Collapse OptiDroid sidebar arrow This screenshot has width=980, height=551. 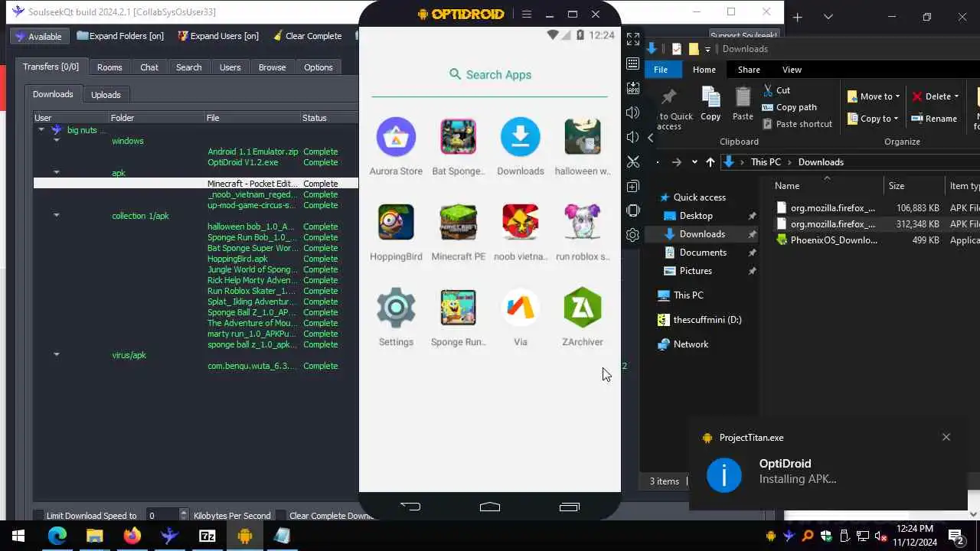click(650, 138)
